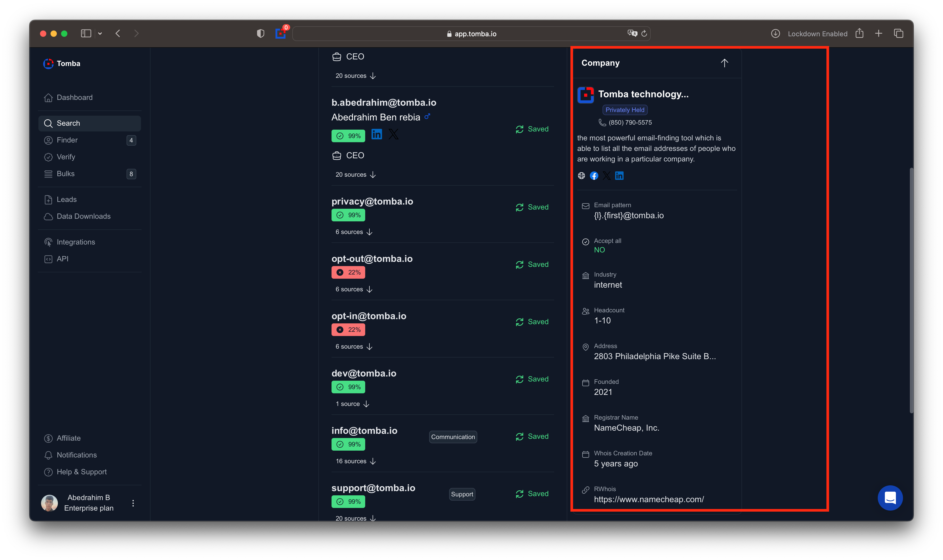Expand 6 sources under opt-out@tomba.io
The width and height of the screenshot is (943, 560).
(354, 289)
